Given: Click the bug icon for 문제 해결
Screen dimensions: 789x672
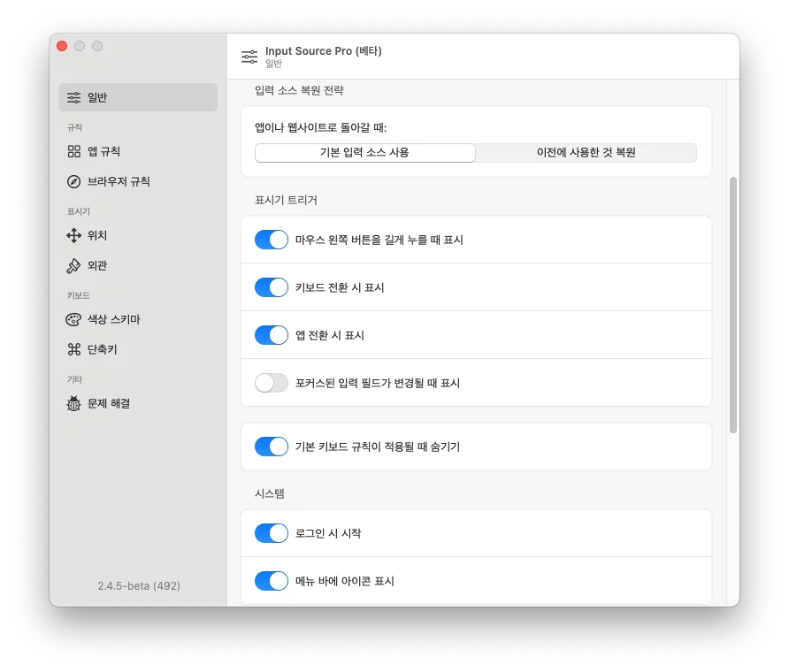Looking at the screenshot, I should click(73, 403).
